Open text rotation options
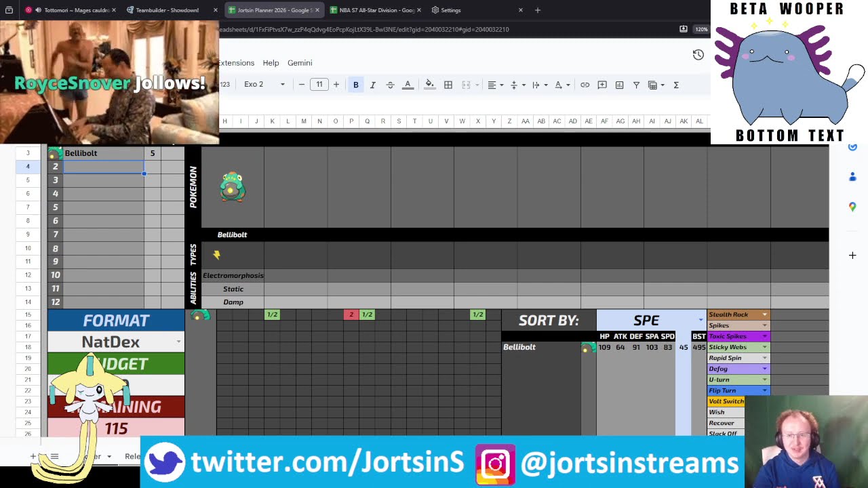The height and width of the screenshot is (488, 868). point(561,85)
